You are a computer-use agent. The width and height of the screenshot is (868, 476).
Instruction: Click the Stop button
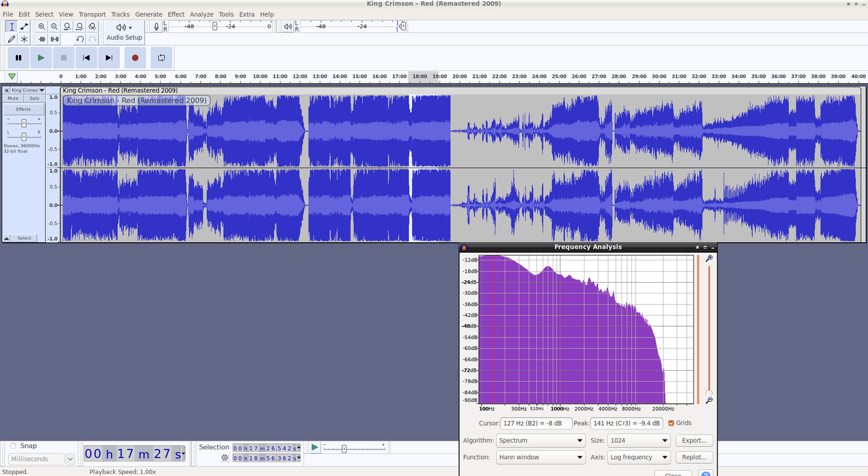coord(64,58)
